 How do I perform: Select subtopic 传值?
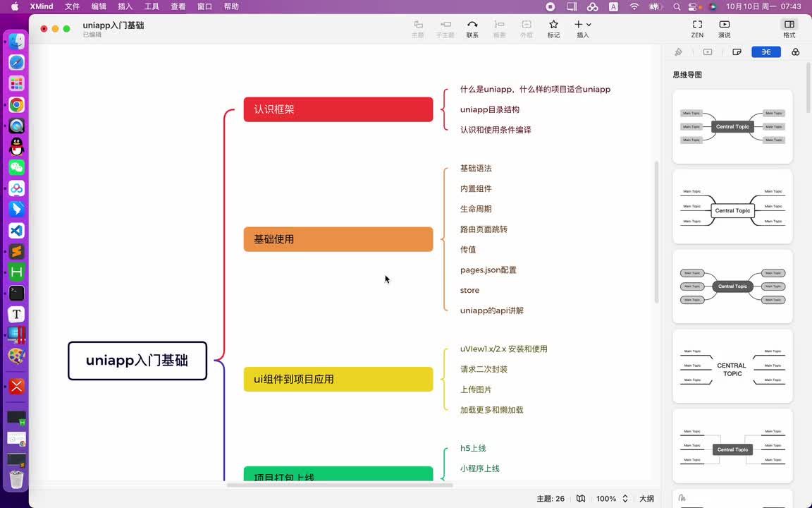click(467, 249)
